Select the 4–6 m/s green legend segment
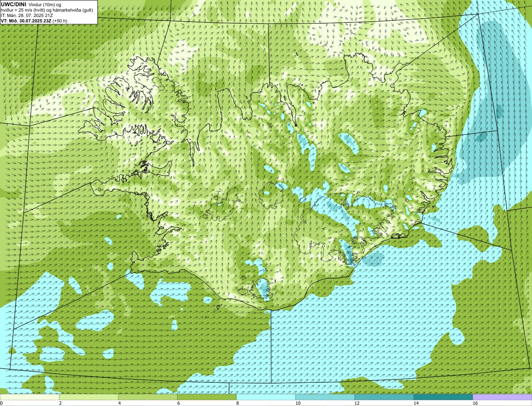The height and width of the screenshot is (406, 532). click(148, 397)
